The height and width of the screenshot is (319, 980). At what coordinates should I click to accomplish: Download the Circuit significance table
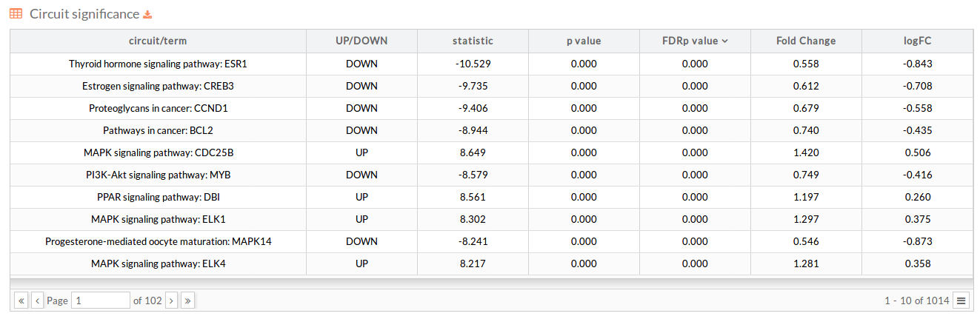[x=147, y=15]
